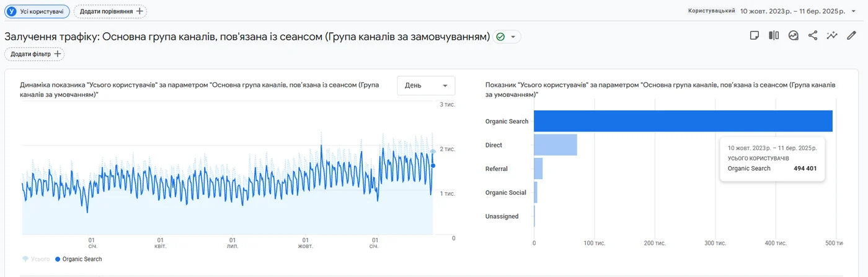Click 'Додати порівняння' to add comparison
868x277 pixels.
click(x=110, y=11)
